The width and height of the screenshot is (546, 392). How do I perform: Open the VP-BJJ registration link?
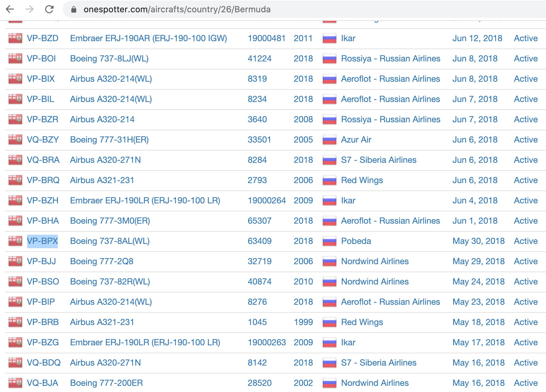click(x=42, y=261)
